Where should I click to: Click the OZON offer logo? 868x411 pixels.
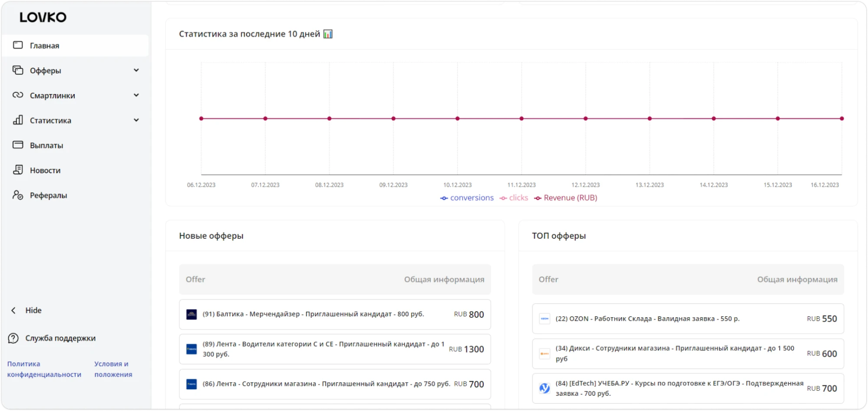tap(545, 319)
